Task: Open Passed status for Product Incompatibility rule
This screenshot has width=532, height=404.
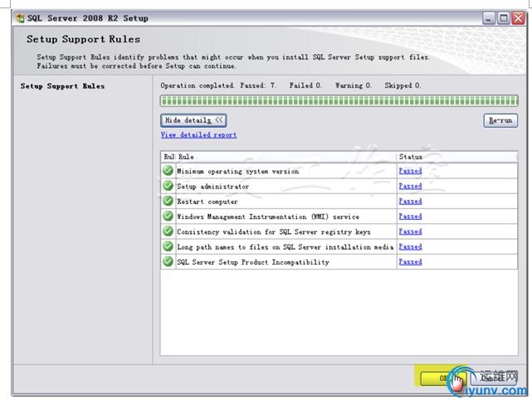Action: [410, 262]
